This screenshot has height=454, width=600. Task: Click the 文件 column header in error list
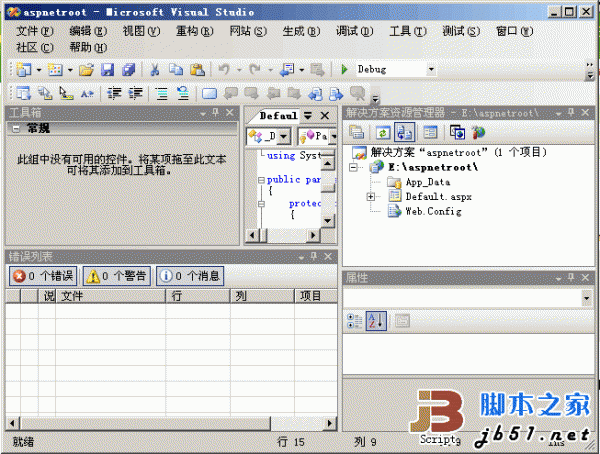(x=111, y=296)
